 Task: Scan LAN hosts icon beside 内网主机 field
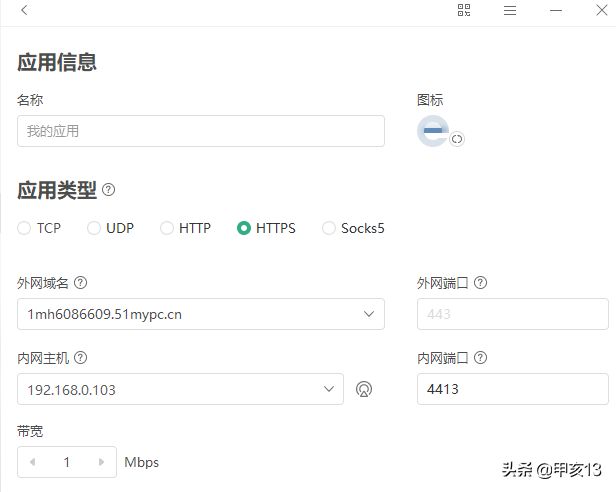coord(364,389)
